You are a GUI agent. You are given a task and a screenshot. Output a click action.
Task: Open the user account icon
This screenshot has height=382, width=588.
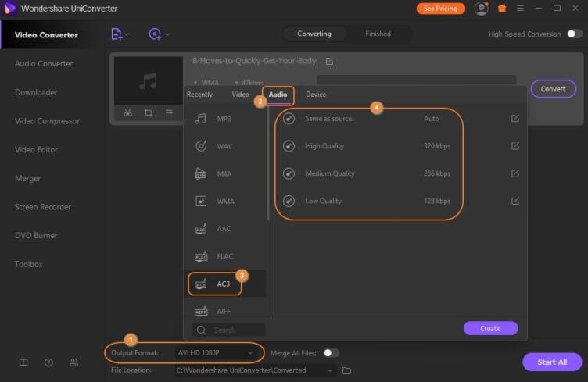(481, 9)
